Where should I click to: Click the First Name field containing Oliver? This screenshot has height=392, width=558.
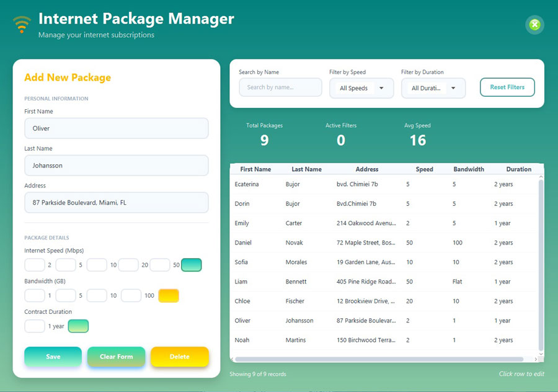pyautogui.click(x=116, y=128)
